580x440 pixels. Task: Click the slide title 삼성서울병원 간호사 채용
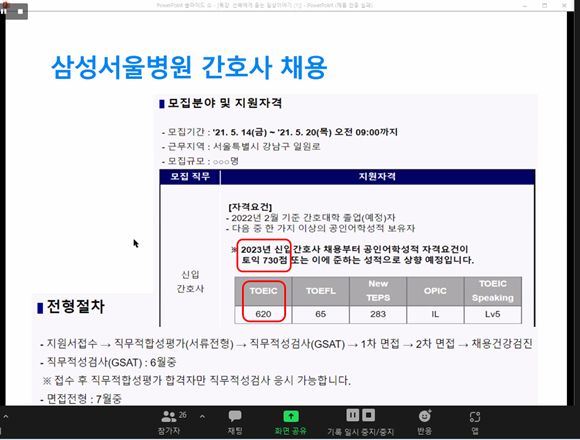point(189,67)
